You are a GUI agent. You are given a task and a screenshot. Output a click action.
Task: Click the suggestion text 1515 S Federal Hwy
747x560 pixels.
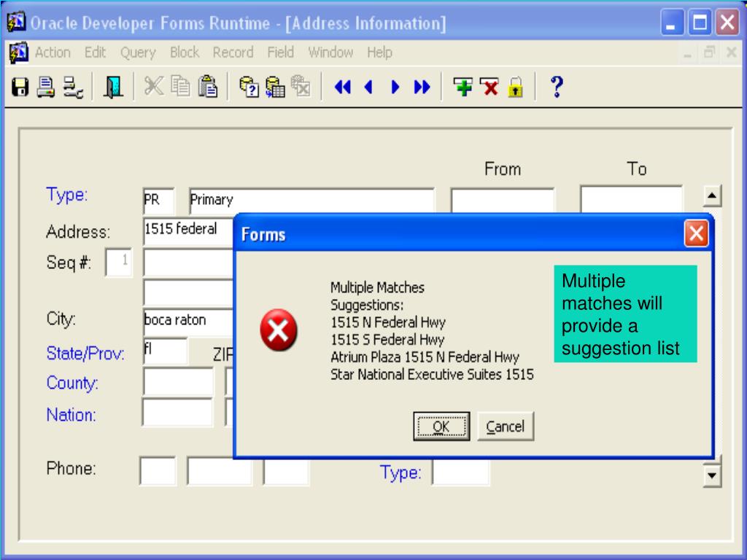[387, 340]
